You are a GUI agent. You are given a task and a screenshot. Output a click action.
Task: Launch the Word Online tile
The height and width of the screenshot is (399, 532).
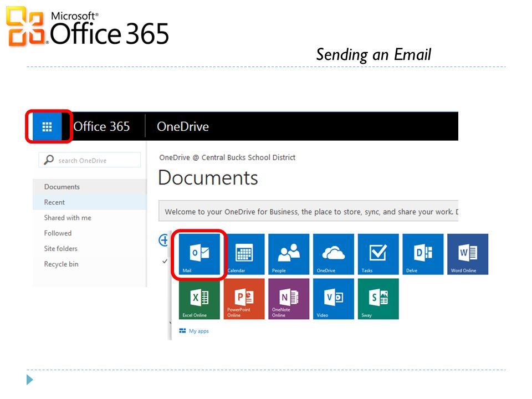pos(468,254)
